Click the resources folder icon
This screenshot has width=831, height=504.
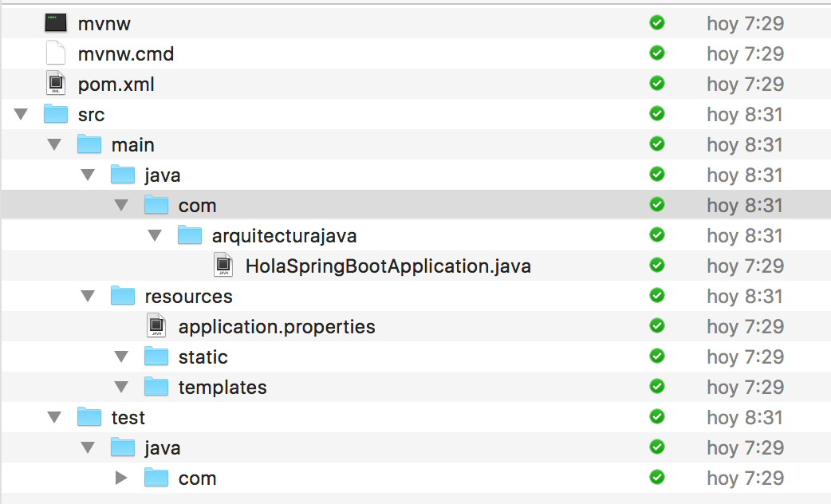(123, 296)
